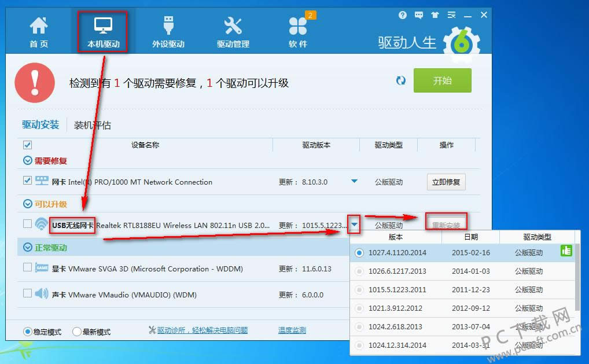Click the 本机驱动 monitor icon
The image size is (589, 364).
click(x=103, y=25)
